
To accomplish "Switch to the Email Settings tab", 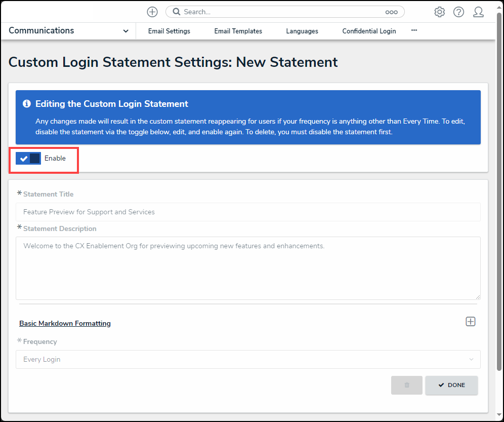I will [x=169, y=31].
